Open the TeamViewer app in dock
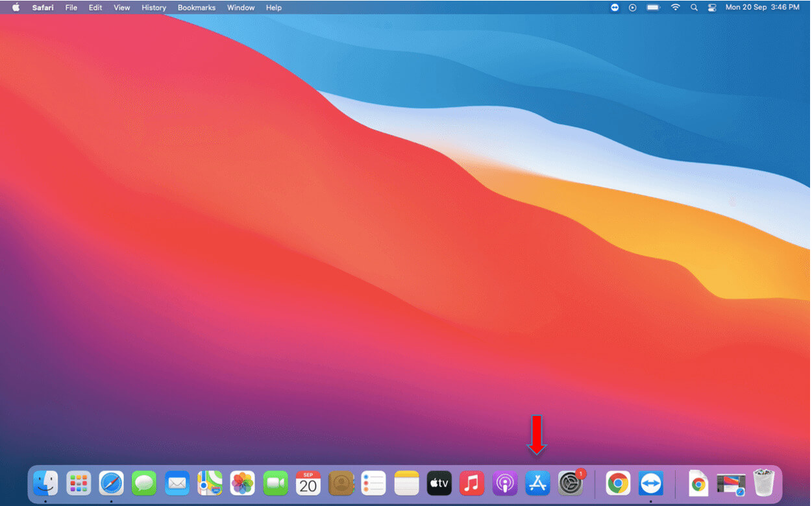This screenshot has width=812, height=506. pos(650,483)
